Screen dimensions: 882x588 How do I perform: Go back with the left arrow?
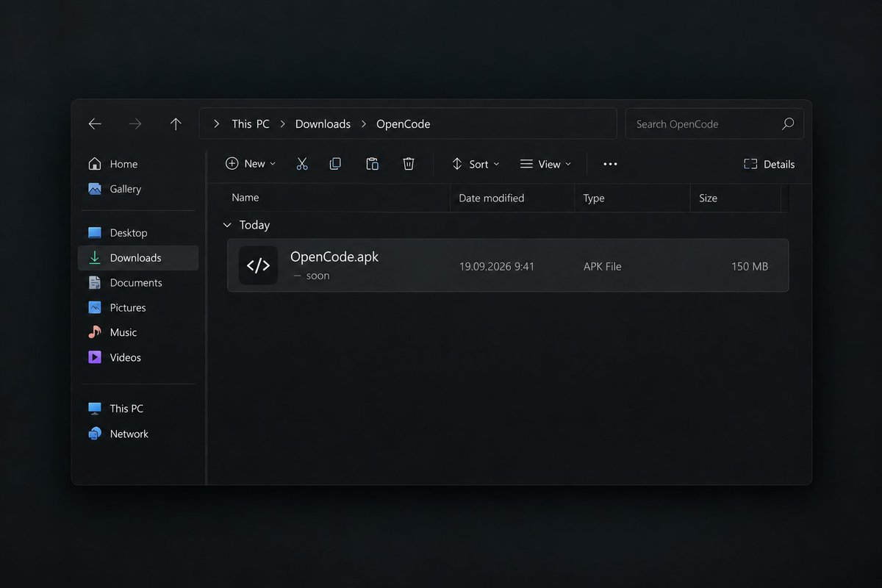95,124
